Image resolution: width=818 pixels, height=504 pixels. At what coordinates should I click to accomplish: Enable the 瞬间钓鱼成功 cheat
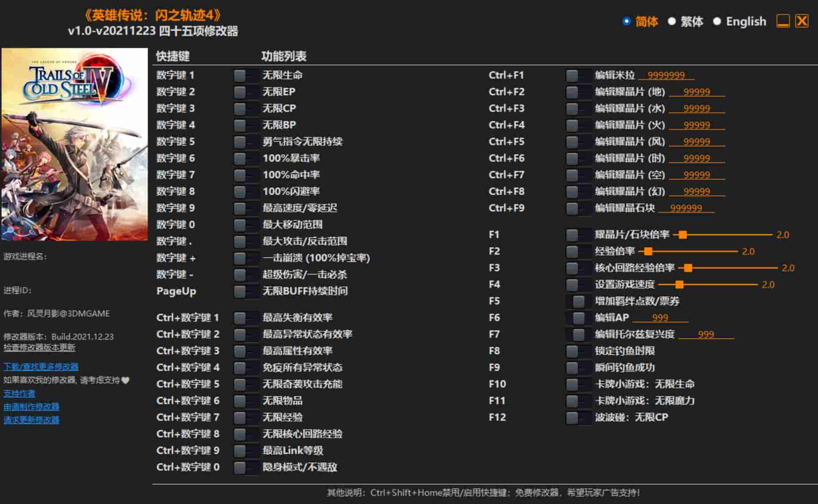578,367
